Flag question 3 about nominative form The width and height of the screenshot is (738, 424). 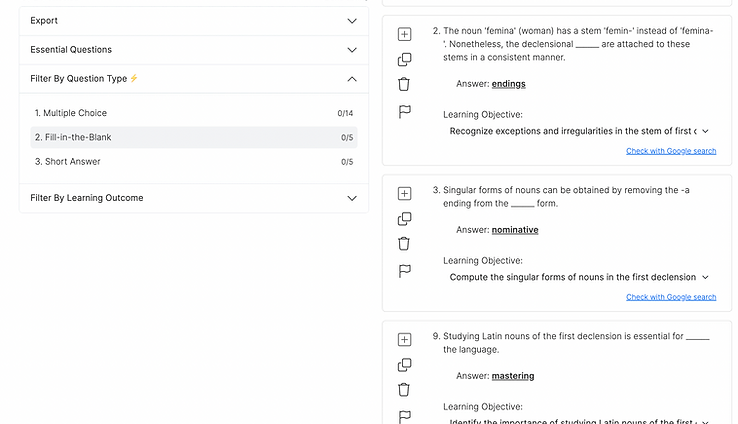404,271
